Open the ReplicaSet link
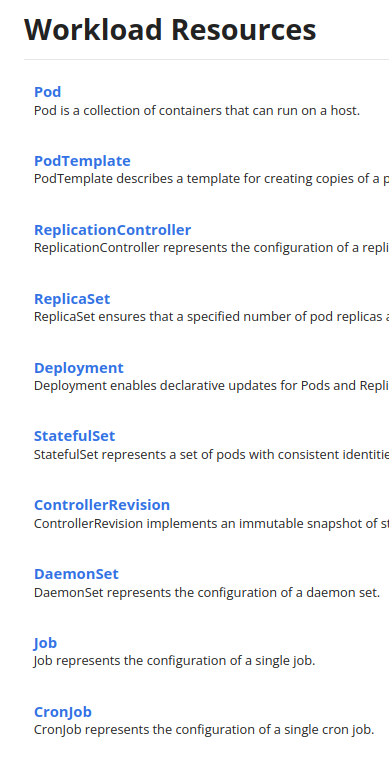This screenshot has width=389, height=759. coord(72,299)
